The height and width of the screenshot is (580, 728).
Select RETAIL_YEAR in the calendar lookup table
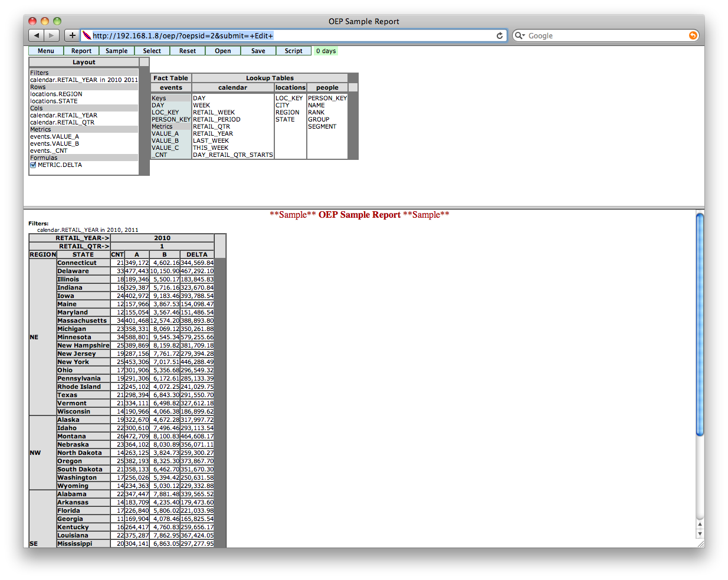coord(212,133)
